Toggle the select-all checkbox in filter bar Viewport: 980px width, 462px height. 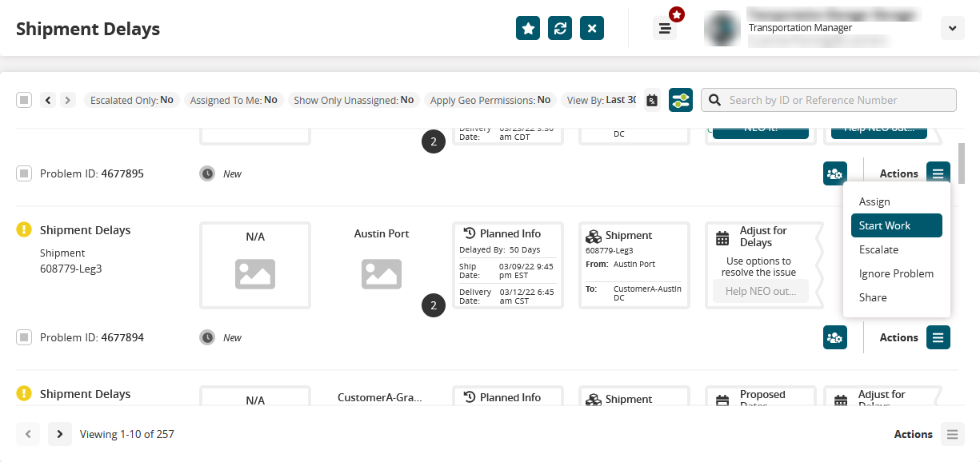(x=24, y=100)
